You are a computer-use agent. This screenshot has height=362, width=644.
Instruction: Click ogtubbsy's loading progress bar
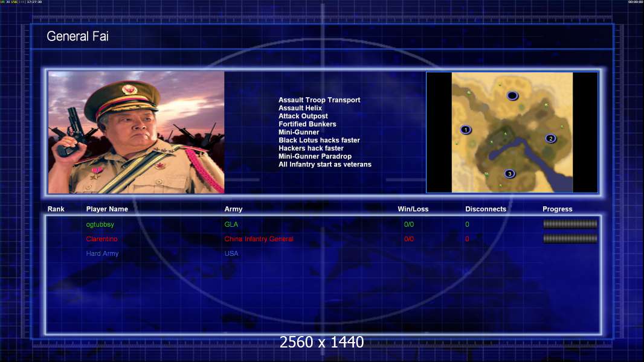(570, 224)
